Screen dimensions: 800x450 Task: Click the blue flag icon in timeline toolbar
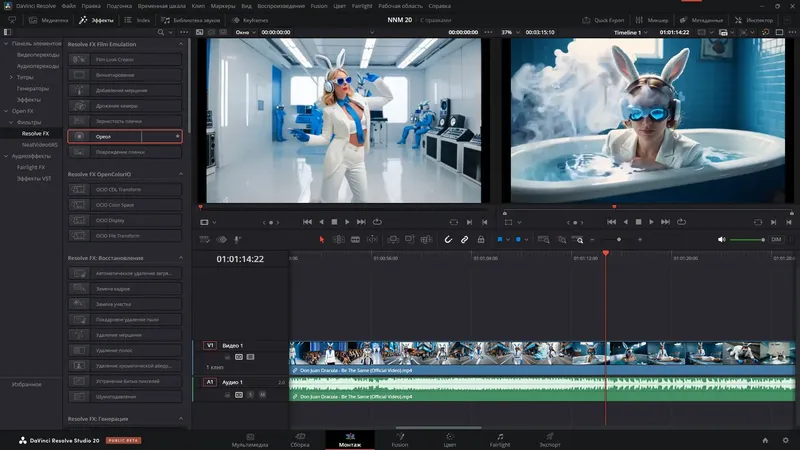(499, 239)
